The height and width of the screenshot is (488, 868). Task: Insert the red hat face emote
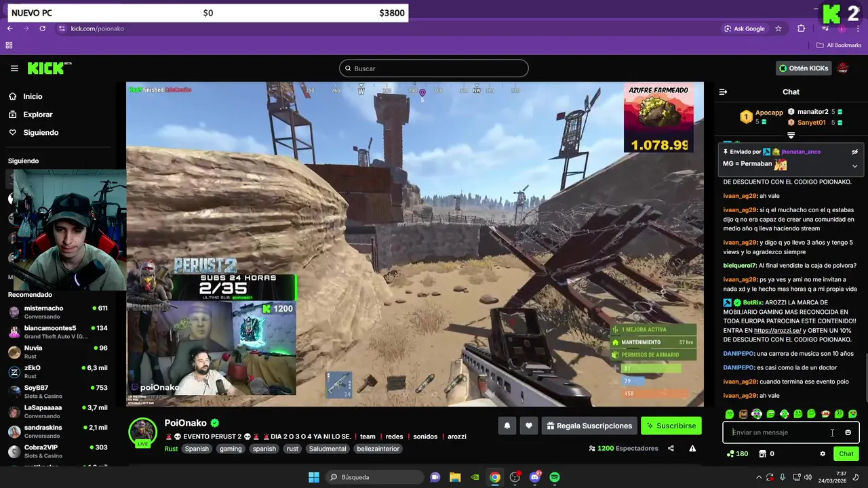tap(825, 414)
